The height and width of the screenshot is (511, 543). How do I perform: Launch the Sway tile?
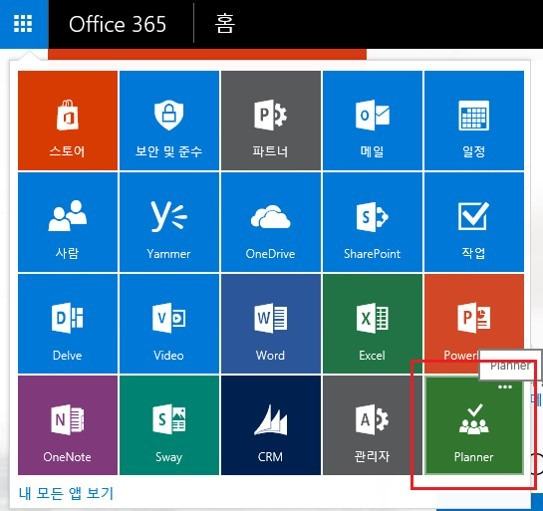pyautogui.click(x=169, y=425)
